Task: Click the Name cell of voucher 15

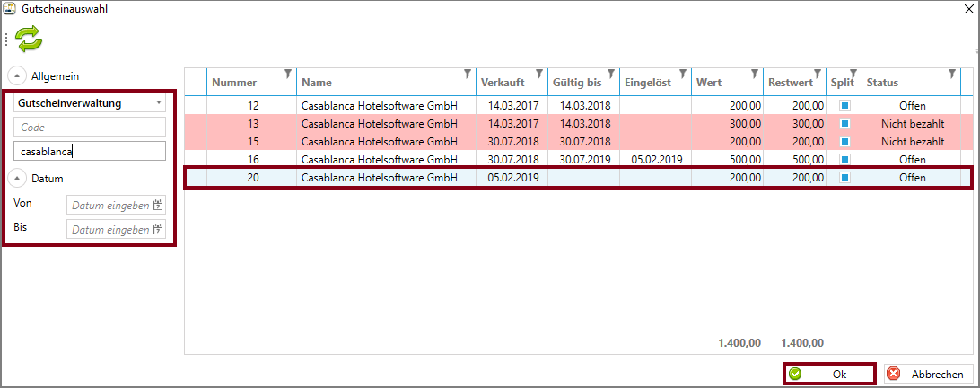Action: (386, 141)
